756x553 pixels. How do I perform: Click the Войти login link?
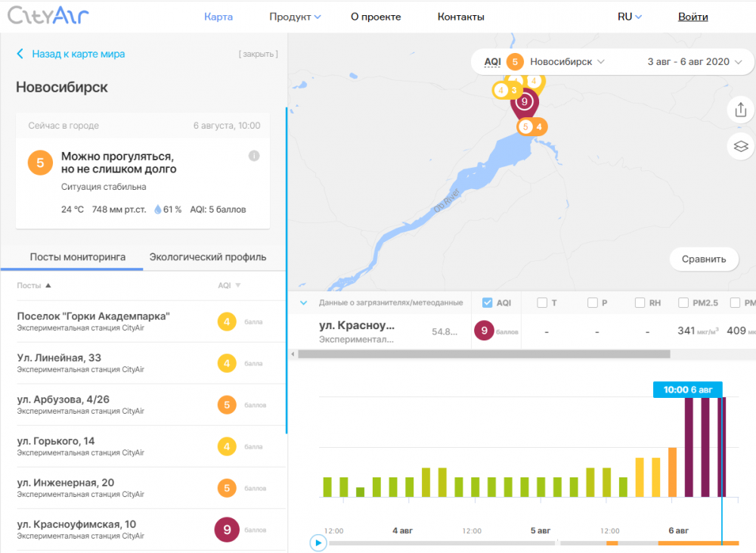click(693, 17)
